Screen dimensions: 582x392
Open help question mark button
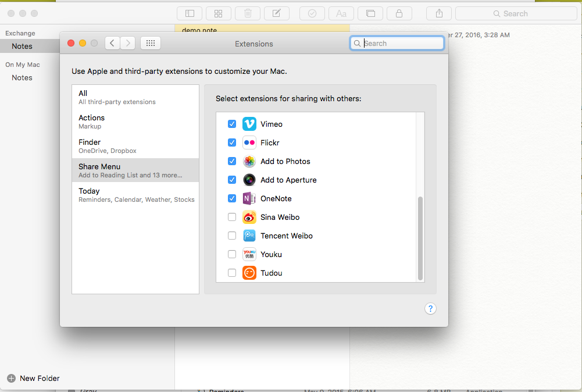coord(430,308)
